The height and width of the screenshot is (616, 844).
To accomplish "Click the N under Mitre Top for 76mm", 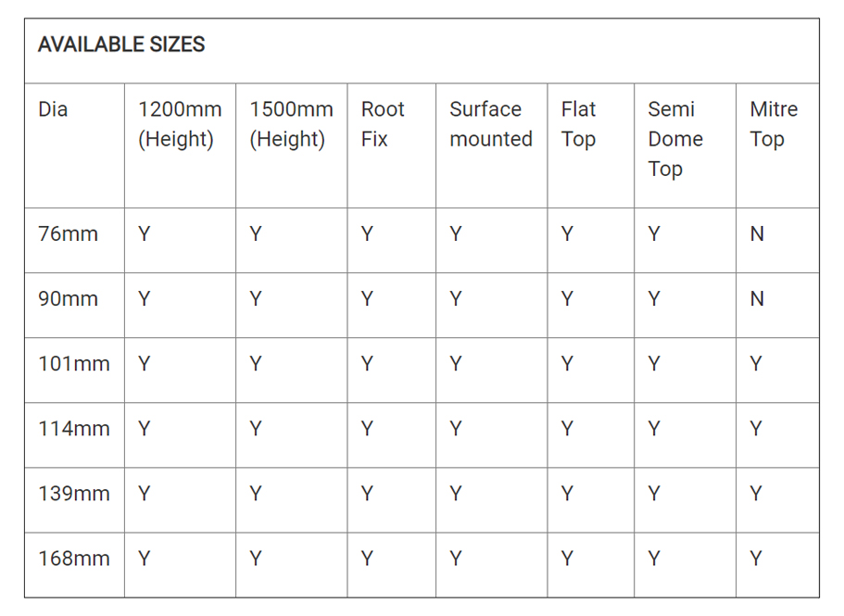I will [757, 234].
